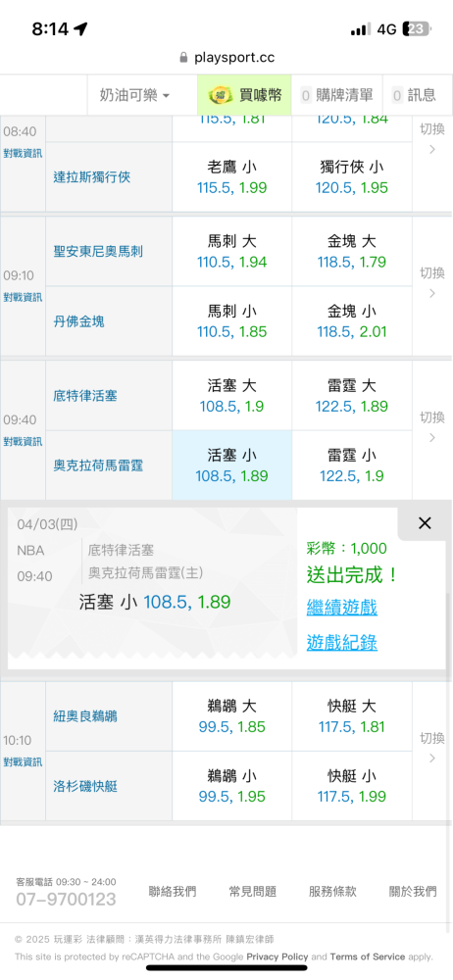
Task: Tap the 買噱幣 coin icon
Action: [220, 95]
